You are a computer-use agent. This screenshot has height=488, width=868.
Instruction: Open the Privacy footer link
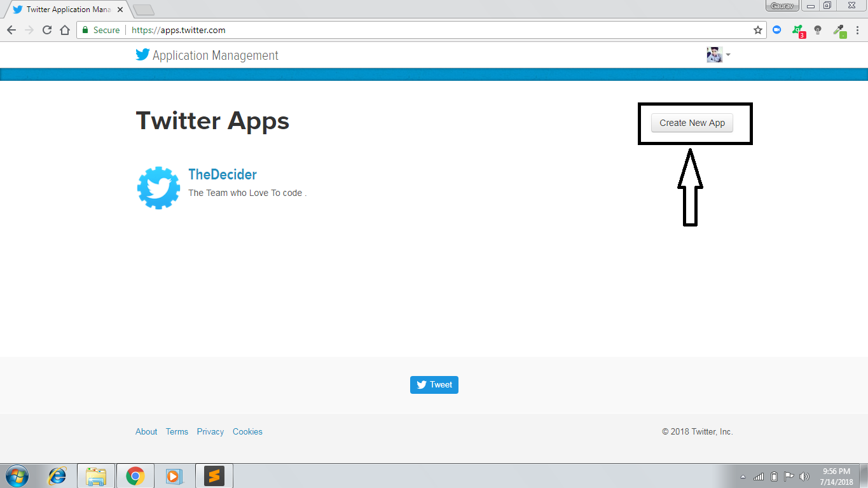[210, 431]
